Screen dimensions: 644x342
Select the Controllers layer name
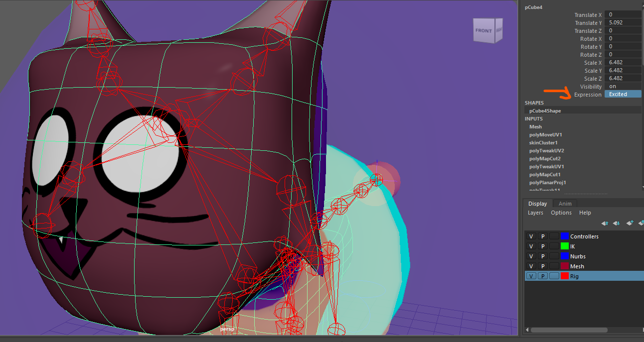[x=584, y=236]
